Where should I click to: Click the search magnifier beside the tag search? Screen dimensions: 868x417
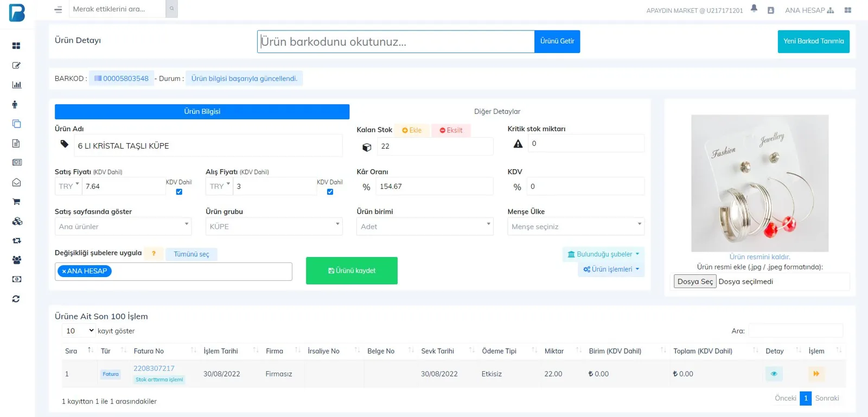[171, 9]
